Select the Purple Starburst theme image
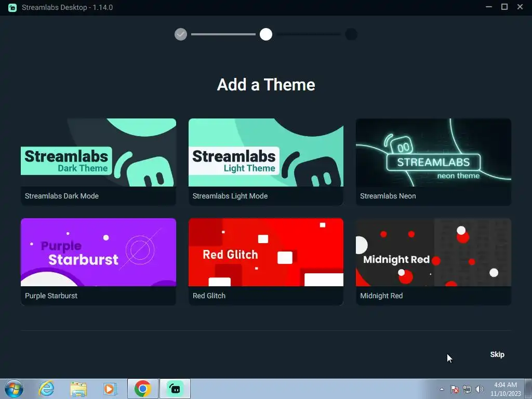Image resolution: width=532 pixels, height=399 pixels. point(98,252)
